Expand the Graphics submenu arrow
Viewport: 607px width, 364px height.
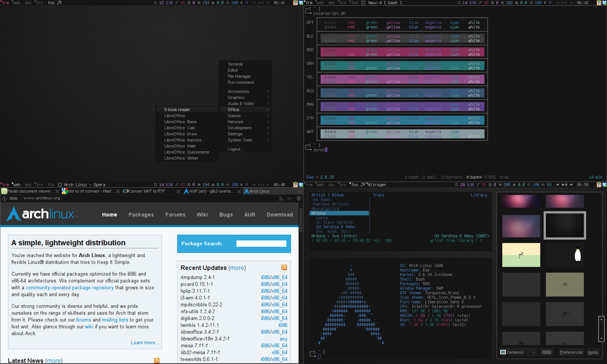[268, 97]
